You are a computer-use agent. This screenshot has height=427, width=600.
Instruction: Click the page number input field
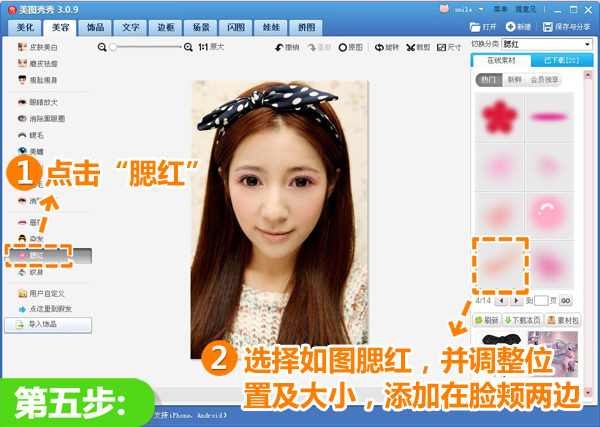541,301
